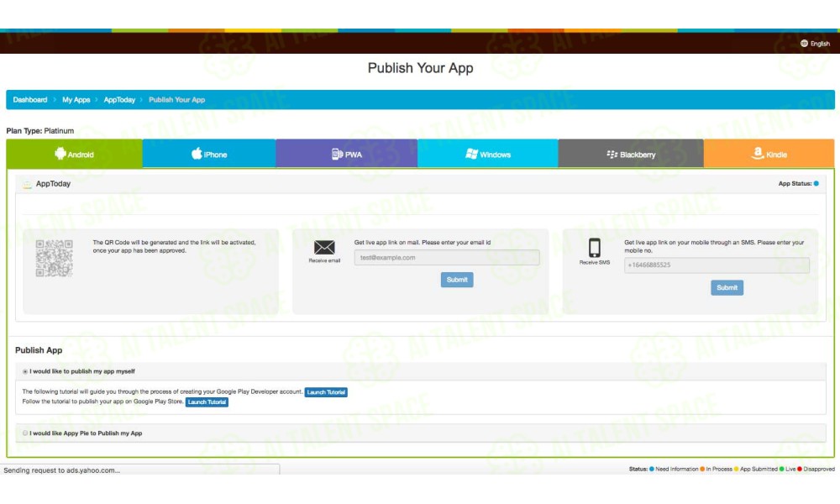Focus the email address input field
The image size is (840, 504).
point(447,258)
